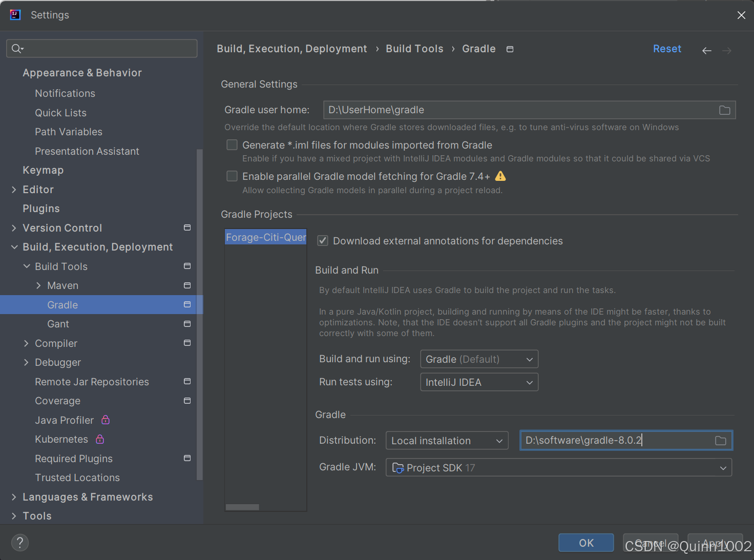Open Run tests using dropdown
Viewport: 754px width, 560px height.
click(x=479, y=382)
